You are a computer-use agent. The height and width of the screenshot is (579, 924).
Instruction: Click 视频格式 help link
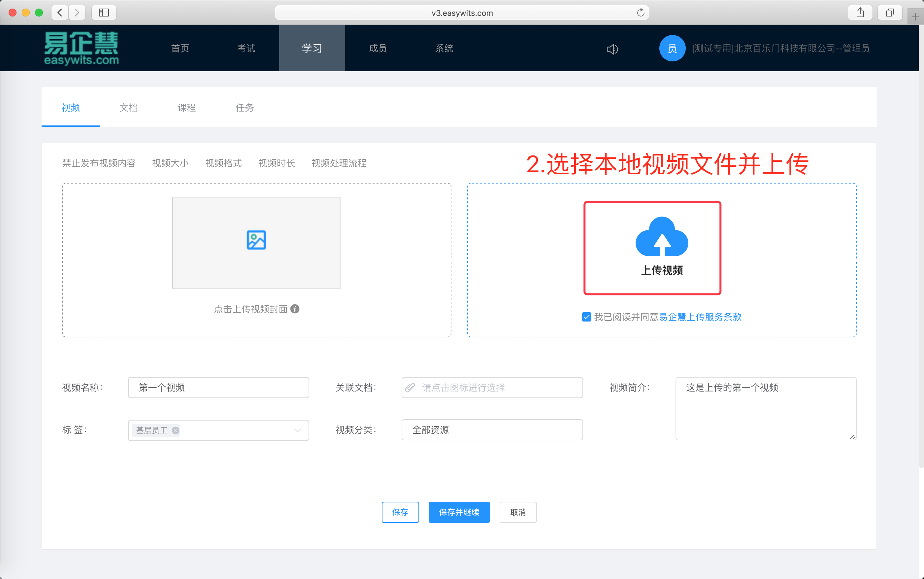[x=223, y=163]
